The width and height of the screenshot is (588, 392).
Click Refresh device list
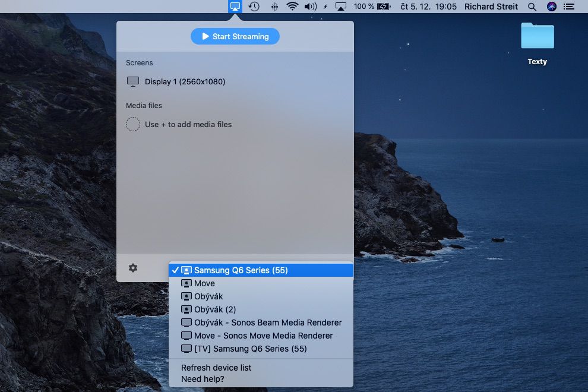coord(216,368)
